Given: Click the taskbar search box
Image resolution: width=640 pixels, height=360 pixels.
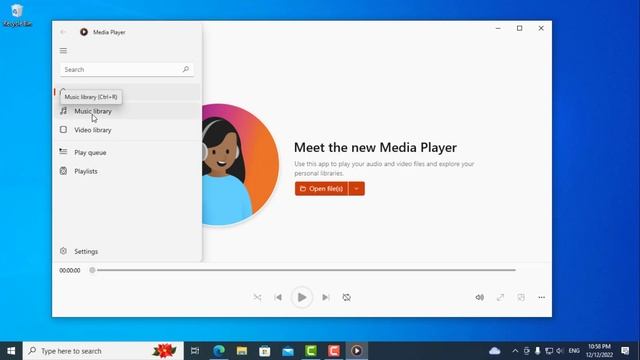Looking at the screenshot, I should 103,351.
